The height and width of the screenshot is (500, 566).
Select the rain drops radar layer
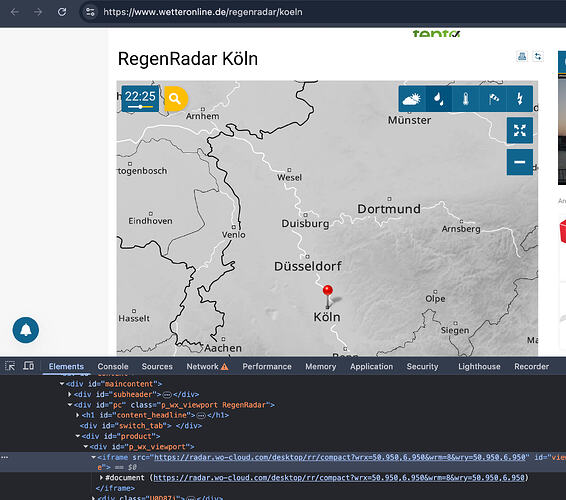click(439, 99)
